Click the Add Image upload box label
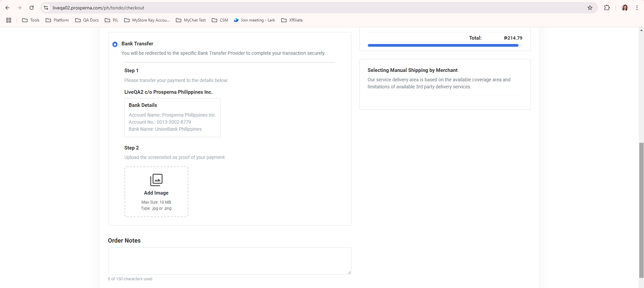644x288 pixels. coord(156,193)
